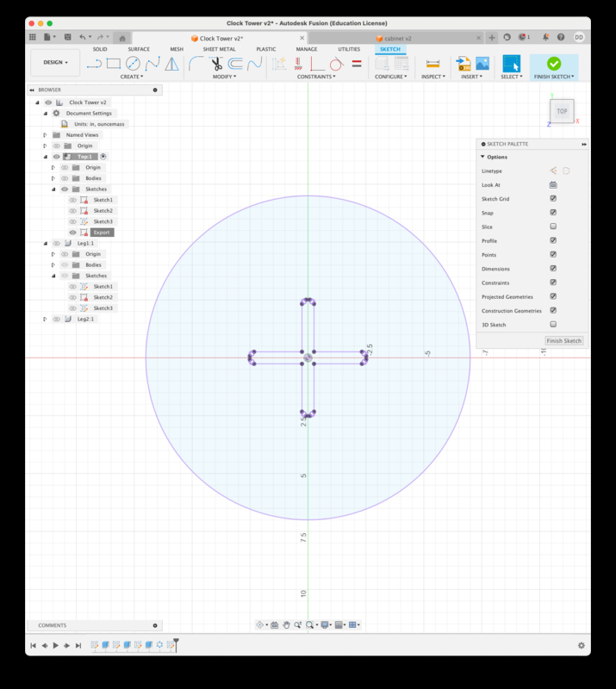Apply the Horizontal/Vertical constraint icon

(x=299, y=64)
